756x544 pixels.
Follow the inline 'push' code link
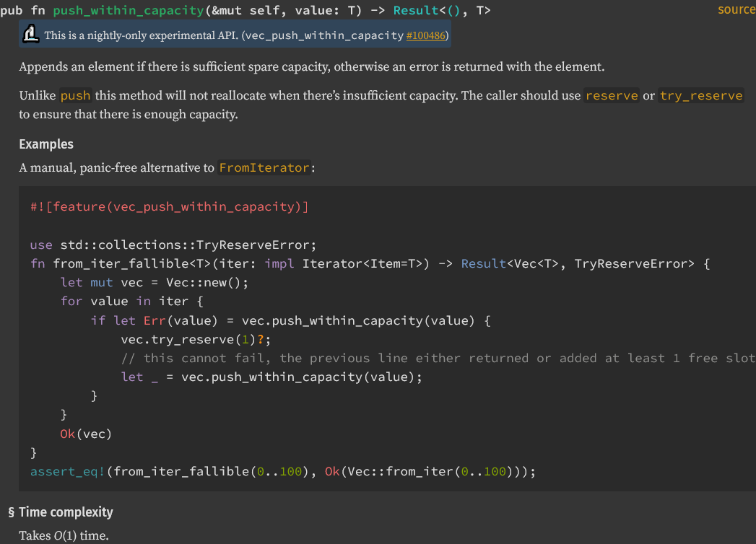click(75, 96)
